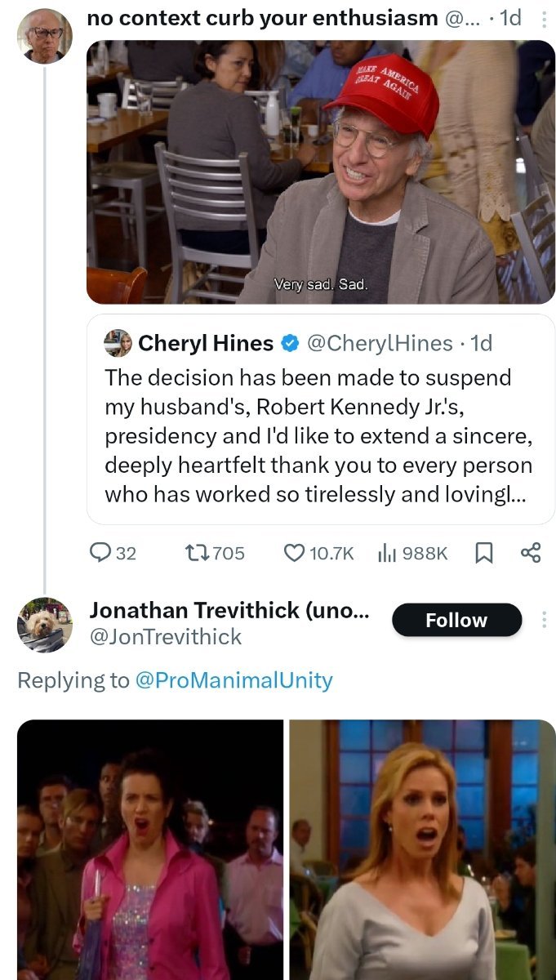Open the red hat "Very sad" image

[320, 171]
